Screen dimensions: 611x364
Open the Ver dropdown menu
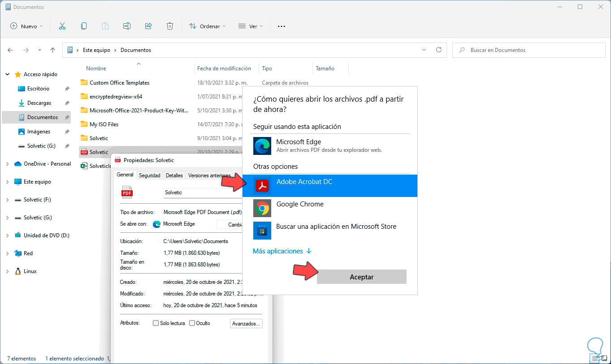point(251,26)
